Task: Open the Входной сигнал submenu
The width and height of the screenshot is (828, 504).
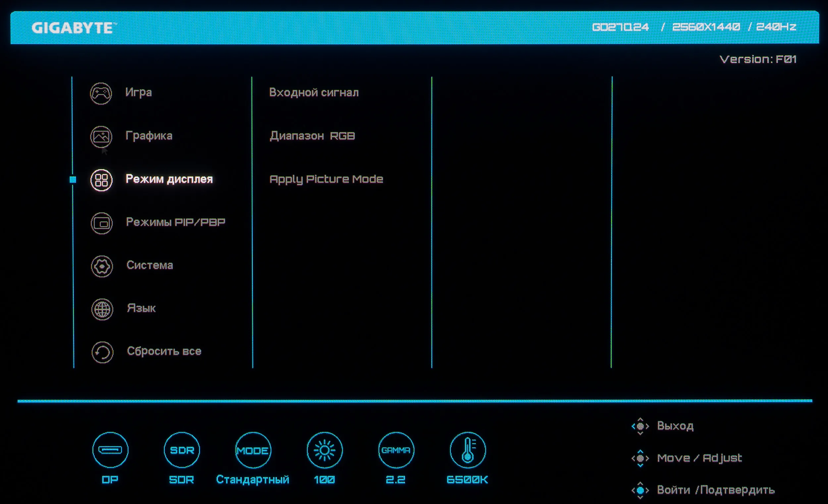Action: pyautogui.click(x=314, y=92)
